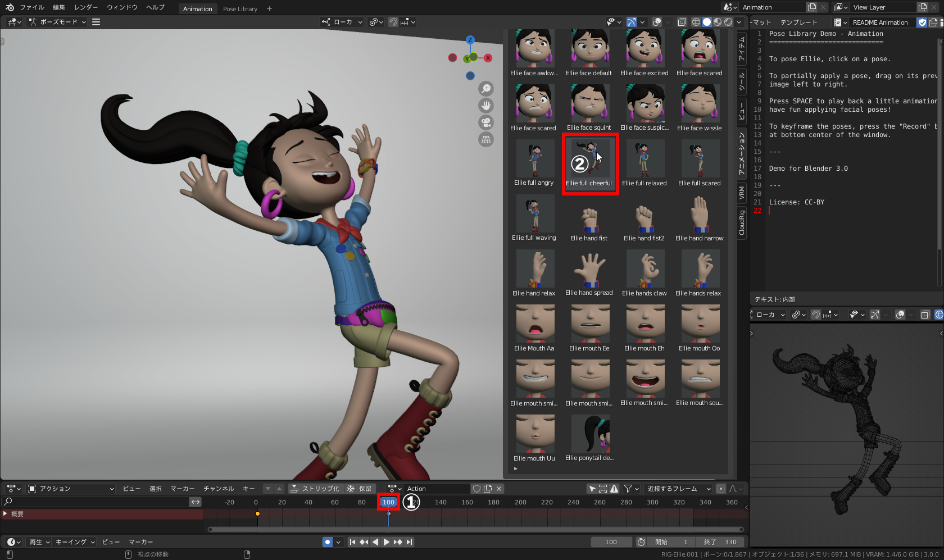This screenshot has height=560, width=944.
Task: Click the pan view hand icon
Action: click(486, 106)
